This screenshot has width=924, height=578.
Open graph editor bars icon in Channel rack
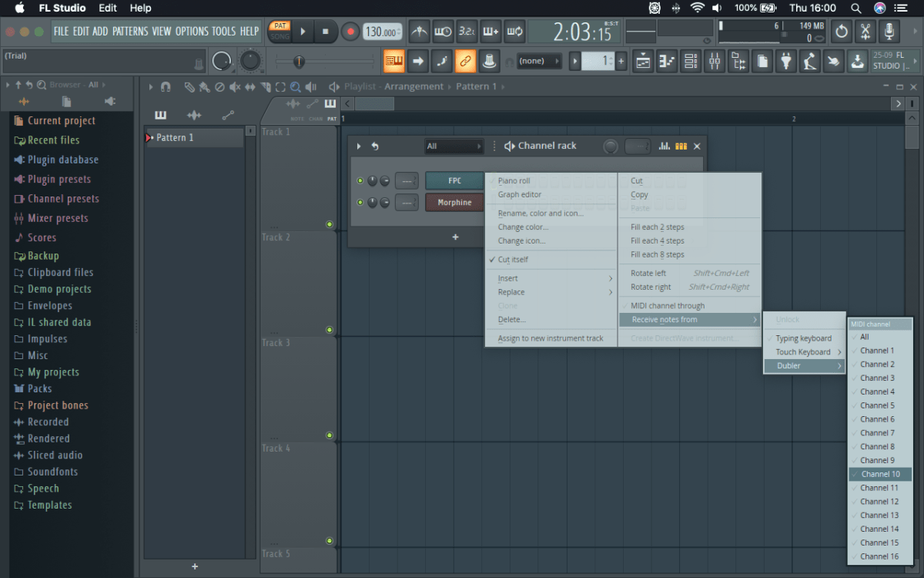(665, 146)
